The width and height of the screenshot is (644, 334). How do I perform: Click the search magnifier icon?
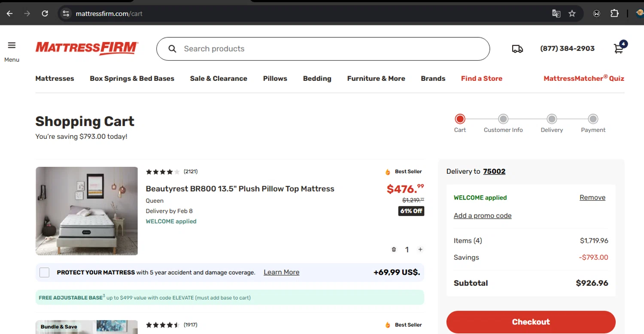pyautogui.click(x=172, y=49)
